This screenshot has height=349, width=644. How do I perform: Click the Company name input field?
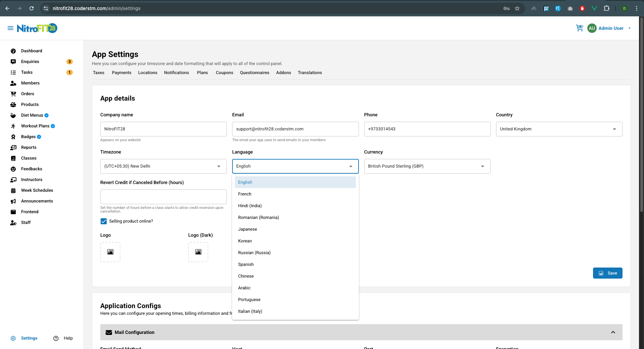(x=163, y=129)
